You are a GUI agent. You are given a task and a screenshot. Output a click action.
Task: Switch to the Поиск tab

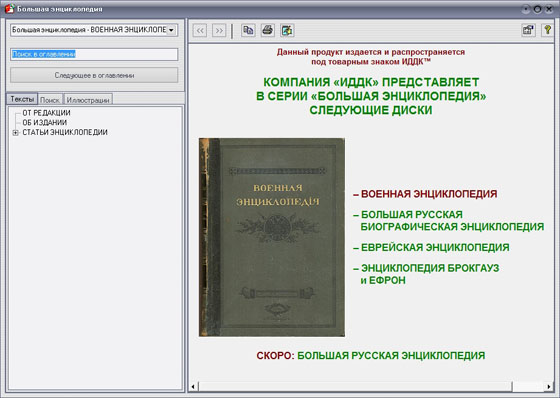(50, 100)
